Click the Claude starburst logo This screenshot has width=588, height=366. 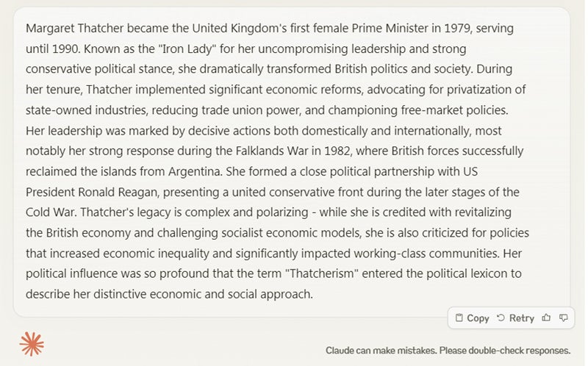[32, 343]
